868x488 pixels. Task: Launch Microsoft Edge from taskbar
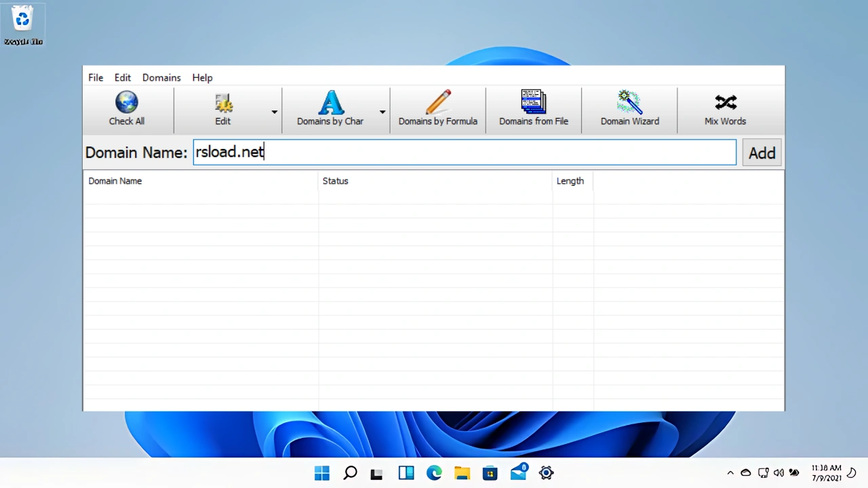[x=434, y=473]
